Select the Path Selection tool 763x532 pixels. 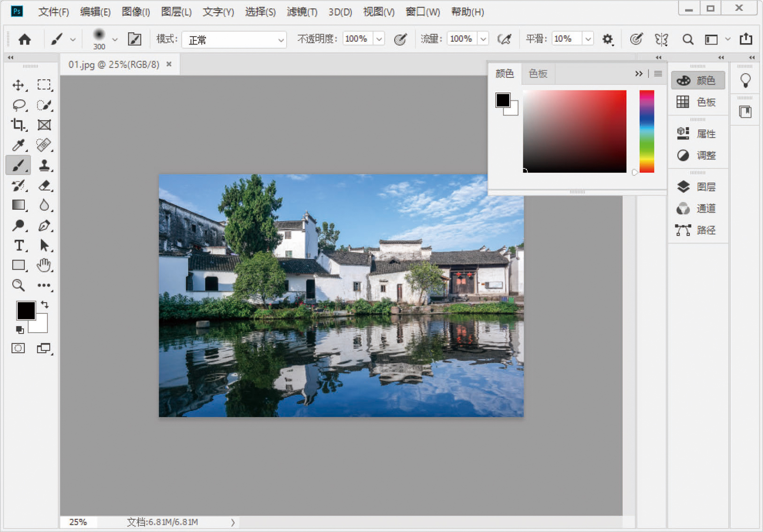click(44, 245)
